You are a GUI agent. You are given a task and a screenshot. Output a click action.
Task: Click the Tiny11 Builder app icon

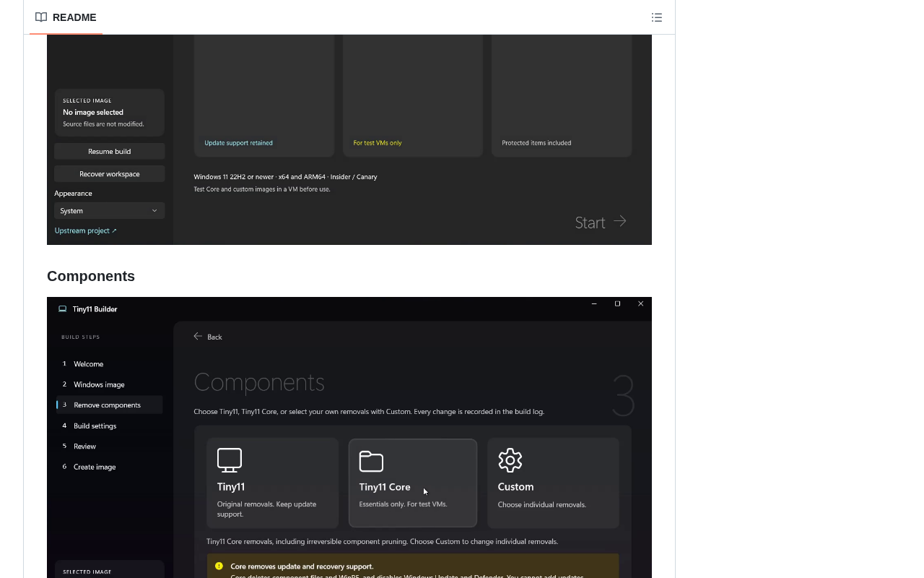63,309
